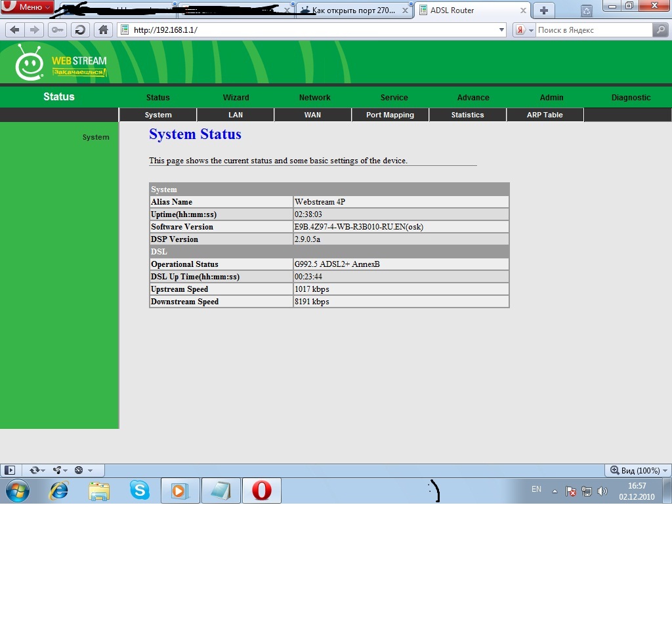Screen dimensions: 672x623
Task: Go back using the browser back arrow
Action: pyautogui.click(x=14, y=30)
